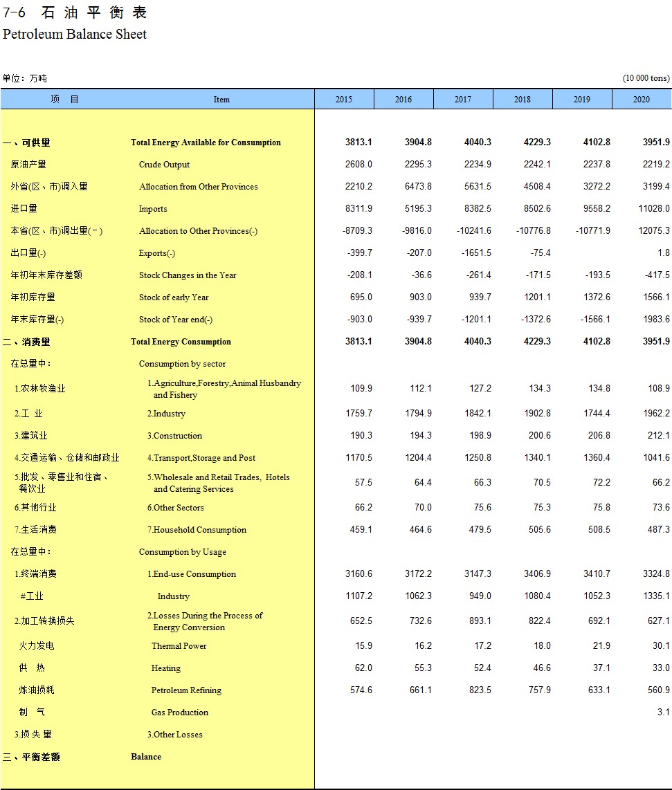The width and height of the screenshot is (672, 790).
Task: Click 2015 Agriculture value 109.9
Action: click(x=361, y=389)
